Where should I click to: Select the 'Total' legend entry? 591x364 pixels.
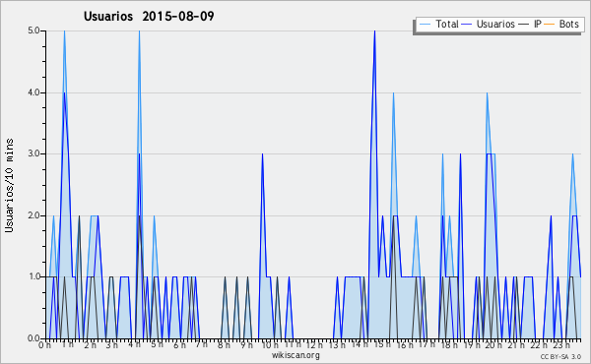point(438,24)
